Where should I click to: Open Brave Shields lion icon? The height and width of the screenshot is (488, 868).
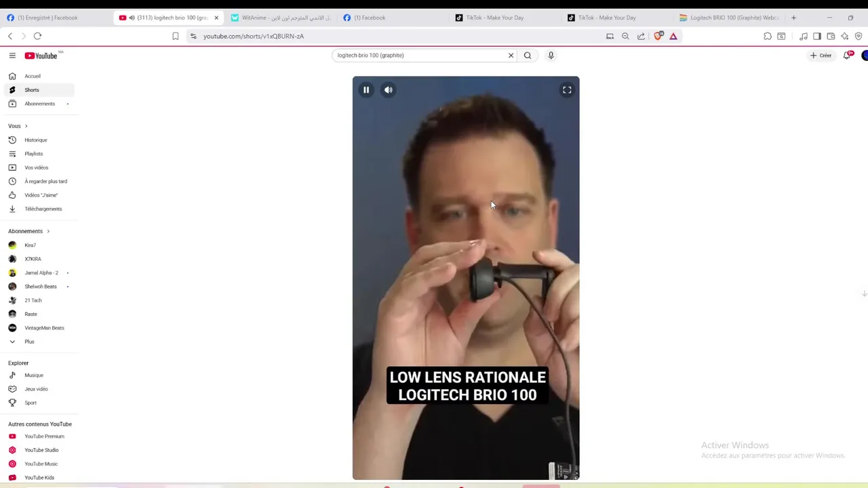point(658,36)
